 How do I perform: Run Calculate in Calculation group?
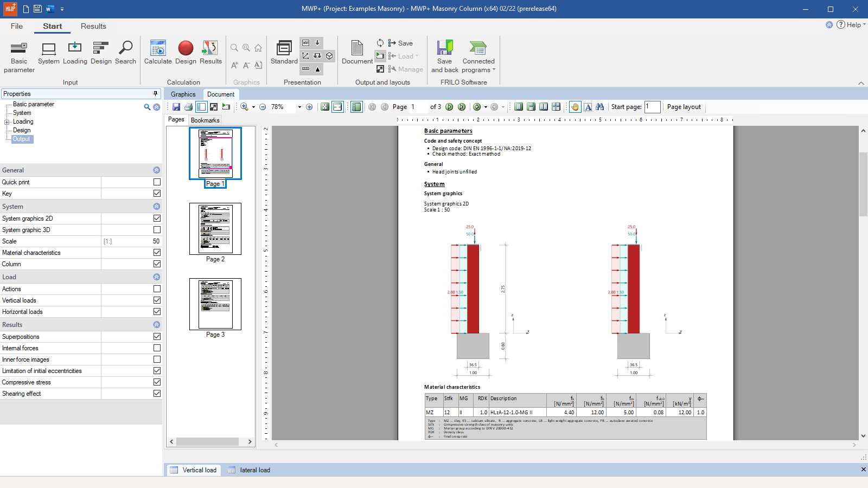click(x=158, y=53)
